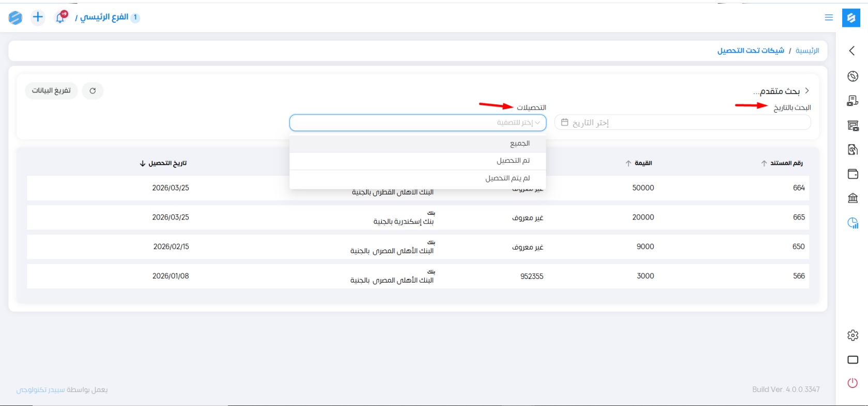Collapse sidebar with the back chevron
The image size is (868, 406).
coord(852,51)
